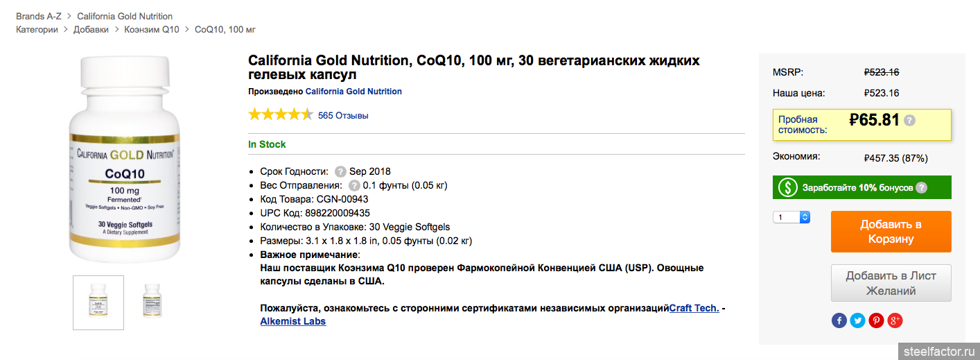Image resolution: width=980 pixels, height=360 pixels.
Task: Share the product on Pinterest
Action: coord(876,320)
